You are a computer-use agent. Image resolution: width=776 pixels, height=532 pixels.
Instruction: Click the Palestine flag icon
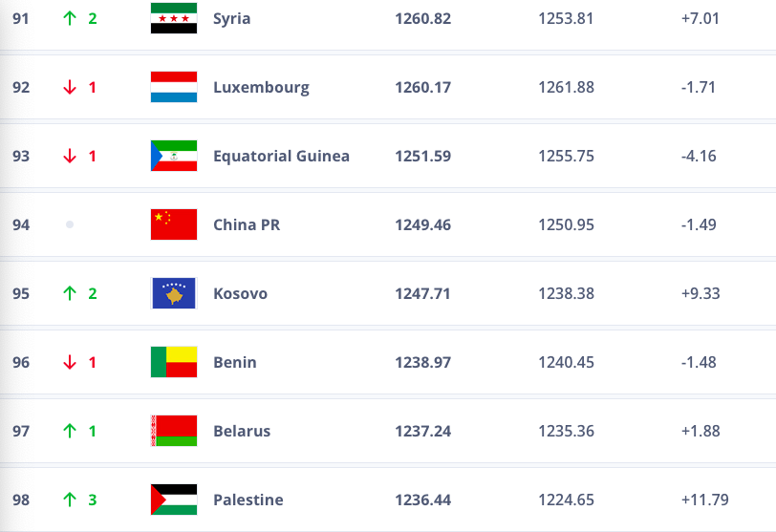(174, 500)
